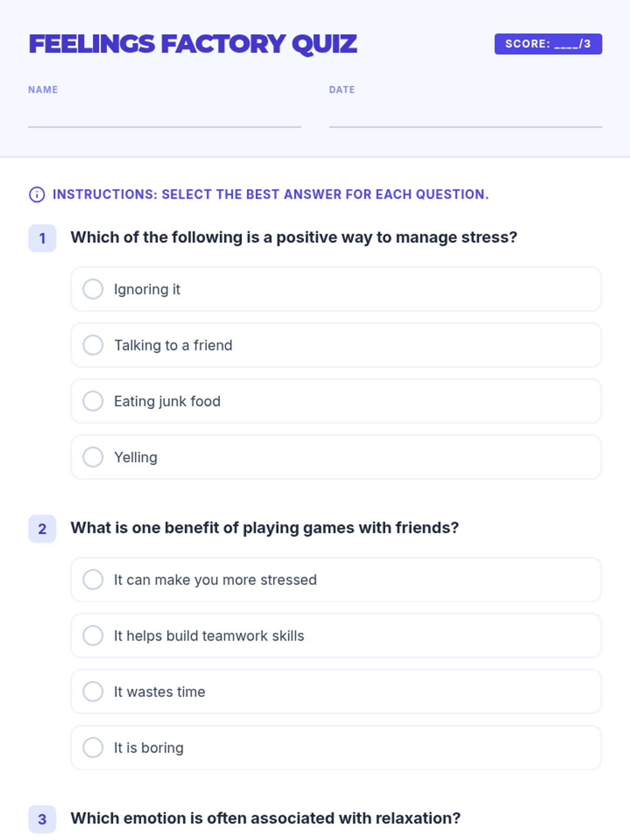Pick "It is boring" radio button

point(93,748)
